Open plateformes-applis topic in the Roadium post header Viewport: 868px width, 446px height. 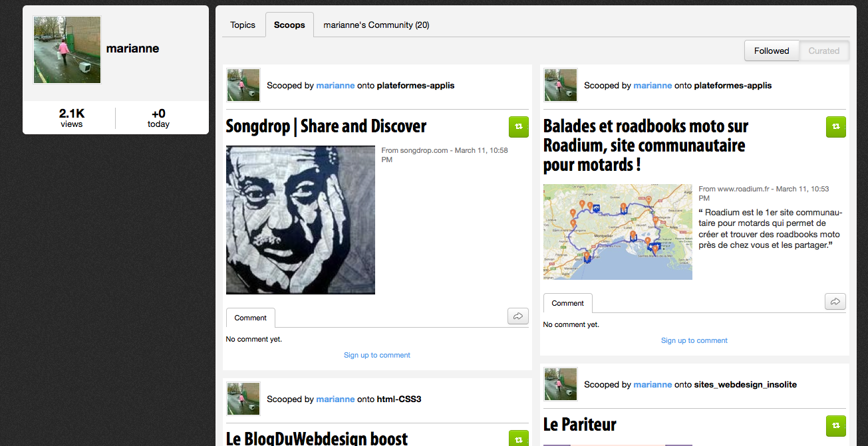pyautogui.click(x=733, y=85)
